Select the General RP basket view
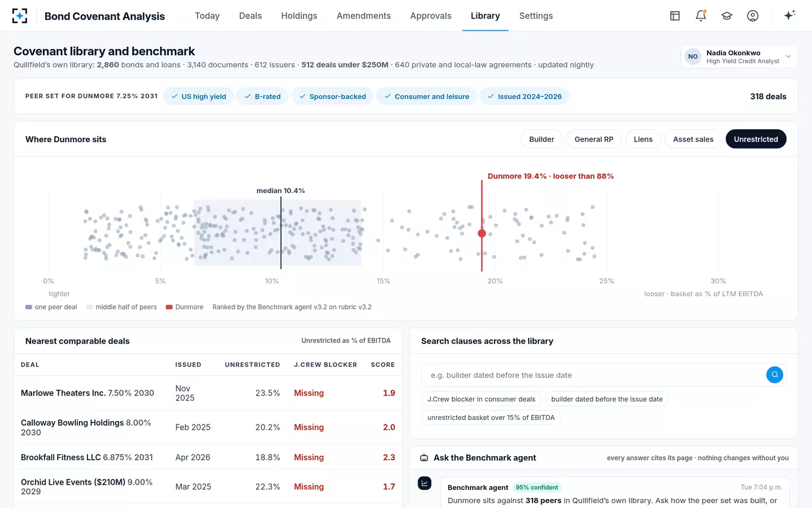The height and width of the screenshot is (508, 812). 594,139
